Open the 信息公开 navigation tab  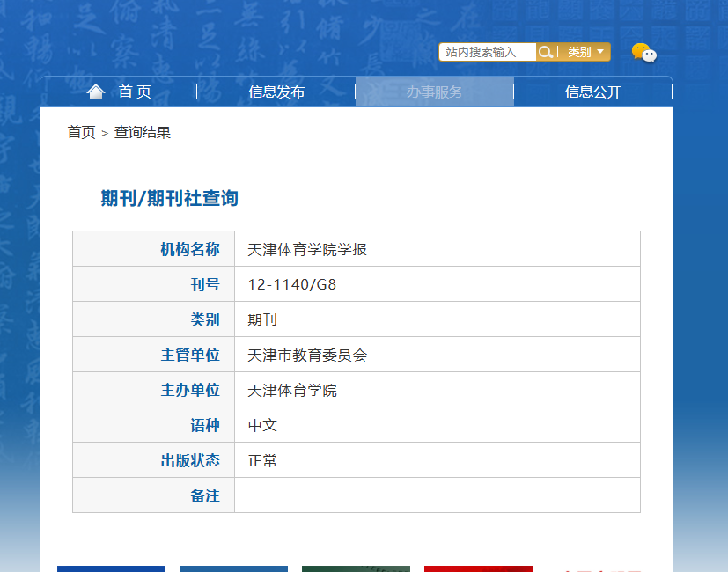tap(593, 92)
